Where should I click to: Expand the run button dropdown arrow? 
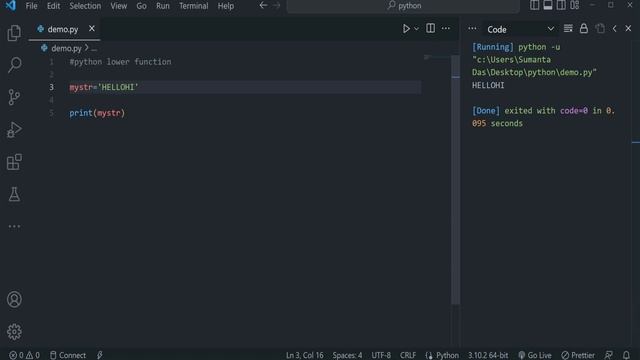416,29
